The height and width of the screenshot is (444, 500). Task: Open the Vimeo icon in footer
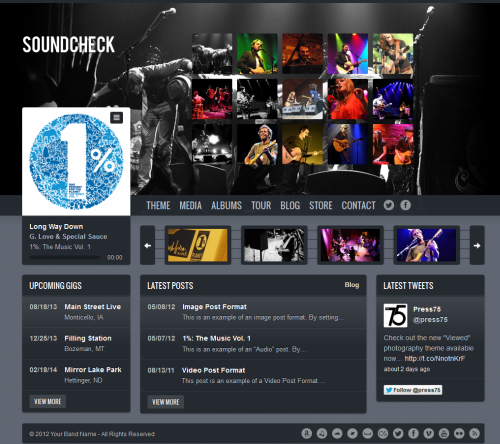[x=429, y=433]
